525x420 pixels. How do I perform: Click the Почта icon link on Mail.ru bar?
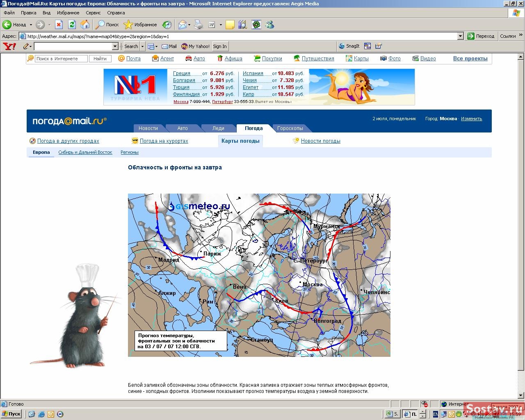129,59
